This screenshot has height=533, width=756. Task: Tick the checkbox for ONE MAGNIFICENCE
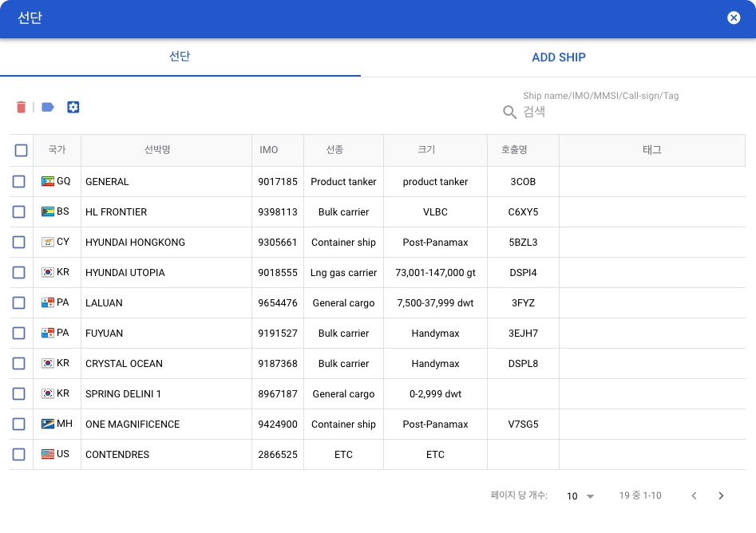tap(19, 424)
